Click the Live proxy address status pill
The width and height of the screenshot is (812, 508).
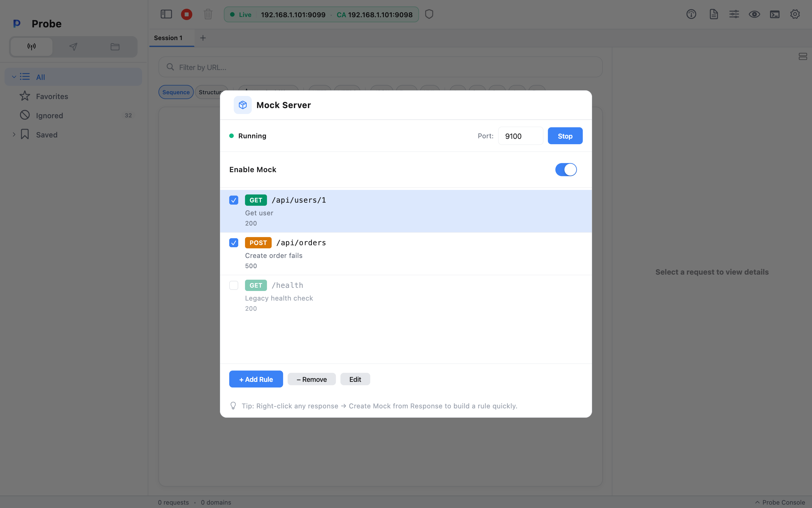coord(321,14)
